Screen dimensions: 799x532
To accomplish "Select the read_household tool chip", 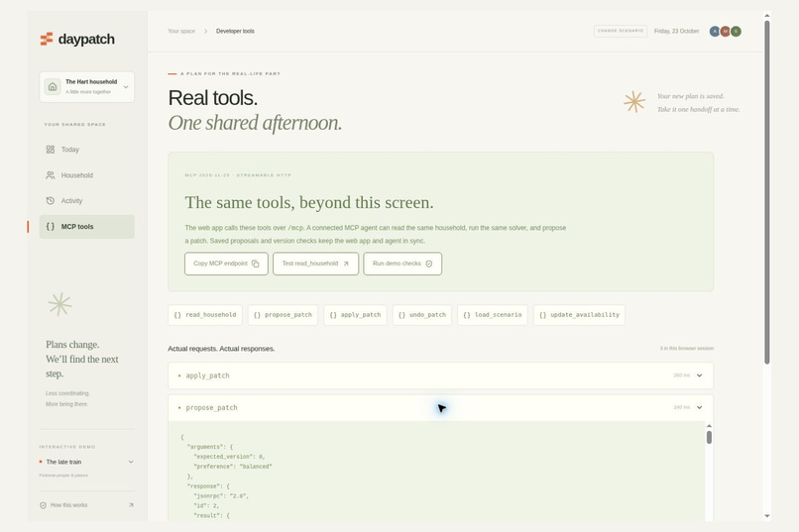I will coord(205,315).
